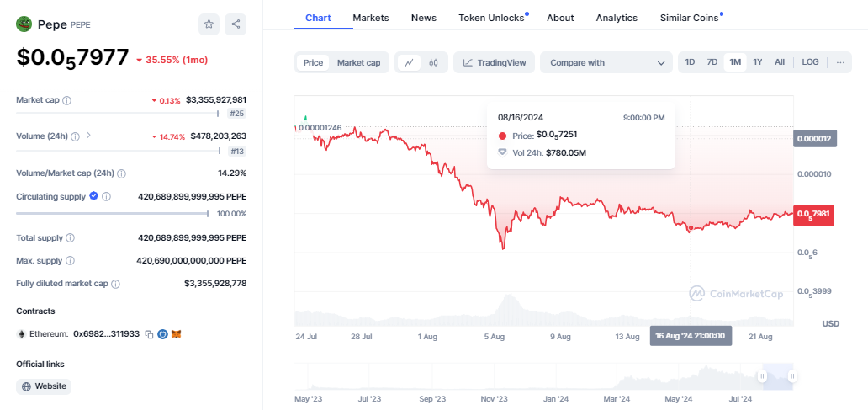
Task: Click the #25 market cap rank badge
Action: coord(237,114)
